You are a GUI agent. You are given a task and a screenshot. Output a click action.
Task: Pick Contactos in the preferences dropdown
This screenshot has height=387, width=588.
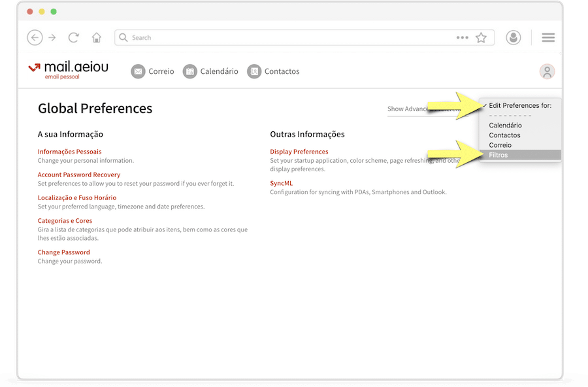(x=504, y=135)
